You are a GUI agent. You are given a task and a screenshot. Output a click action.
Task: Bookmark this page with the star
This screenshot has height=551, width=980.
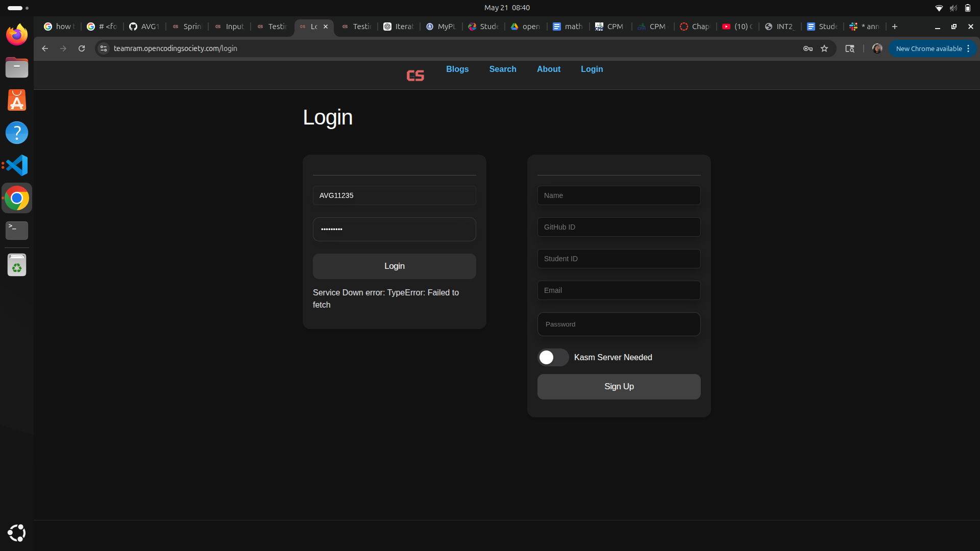pos(824,48)
